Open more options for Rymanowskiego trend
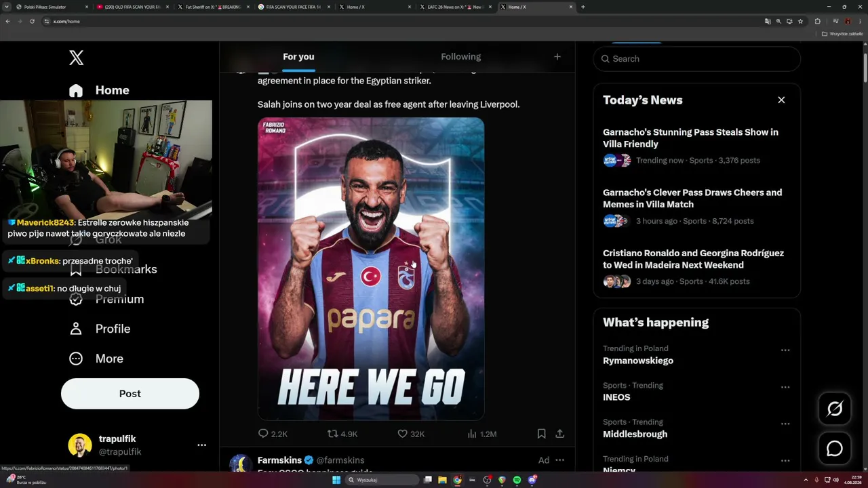Screen dimensions: 868x488 [785, 350]
